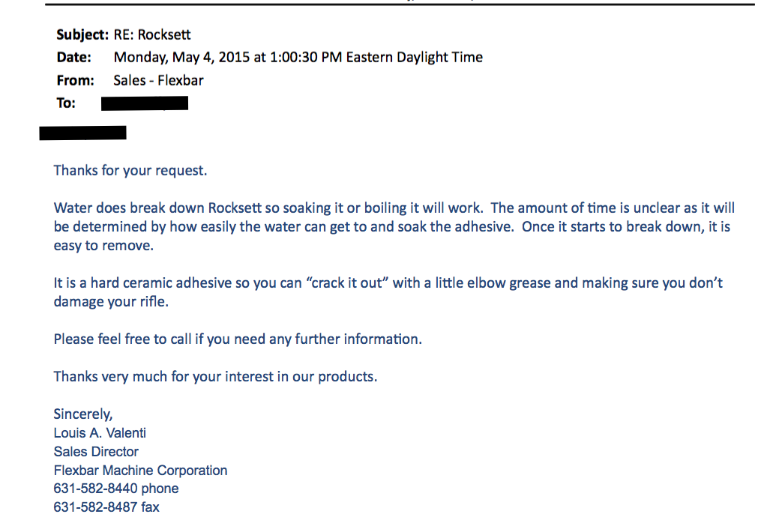Click signature name 'Louis A. Valenti'

[100, 433]
